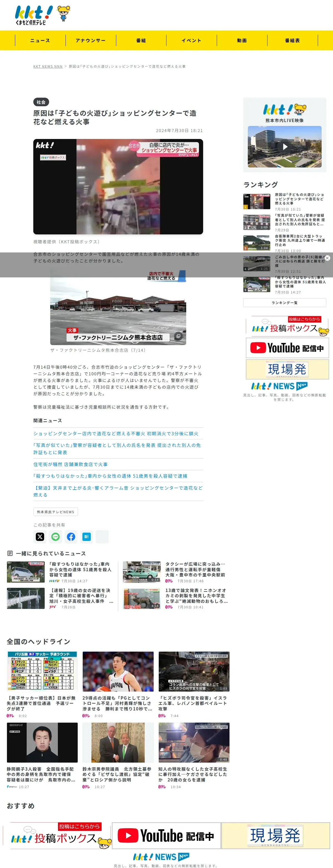
Task: Play the 熊本市内LIVE映像 video
Action: point(285,146)
